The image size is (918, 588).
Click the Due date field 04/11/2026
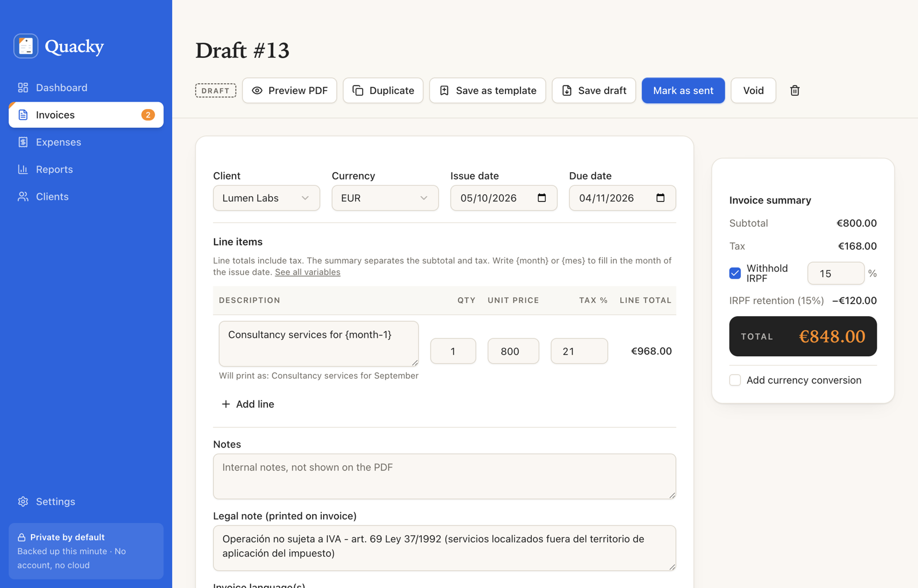click(623, 198)
